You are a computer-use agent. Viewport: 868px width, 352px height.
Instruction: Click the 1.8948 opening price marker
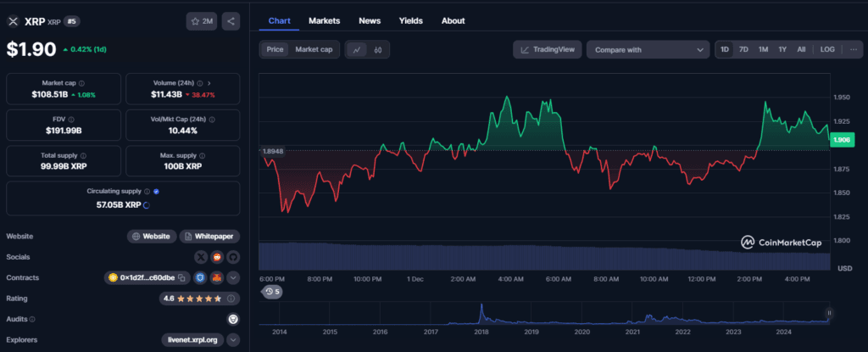point(272,151)
